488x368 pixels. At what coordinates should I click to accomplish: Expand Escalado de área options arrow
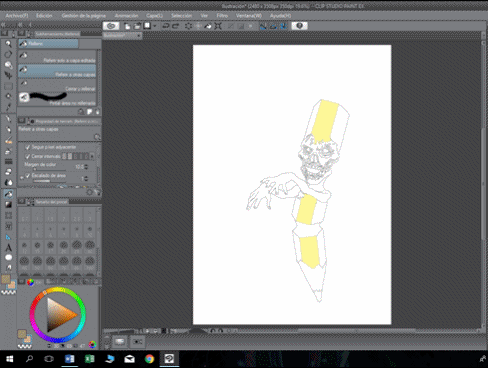(22, 178)
